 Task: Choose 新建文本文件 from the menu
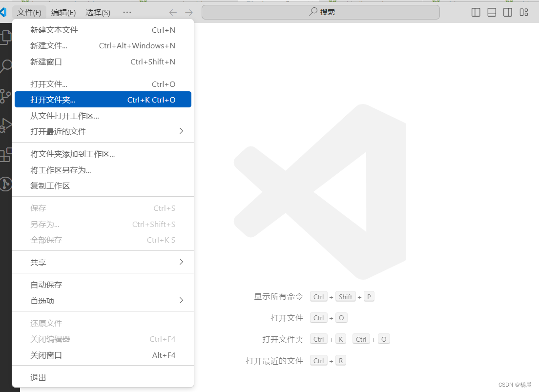(x=103, y=30)
